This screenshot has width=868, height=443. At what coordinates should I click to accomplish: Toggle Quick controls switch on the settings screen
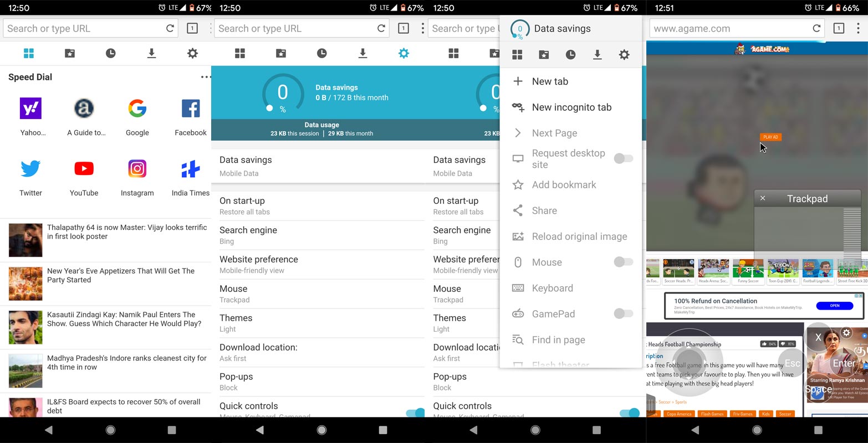[415, 412]
